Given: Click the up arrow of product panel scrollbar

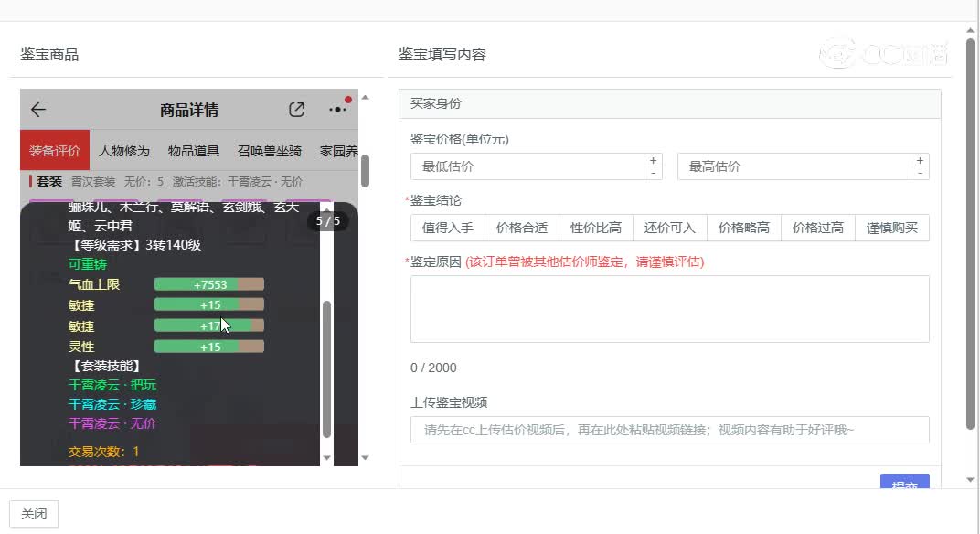Looking at the screenshot, I should 365,98.
